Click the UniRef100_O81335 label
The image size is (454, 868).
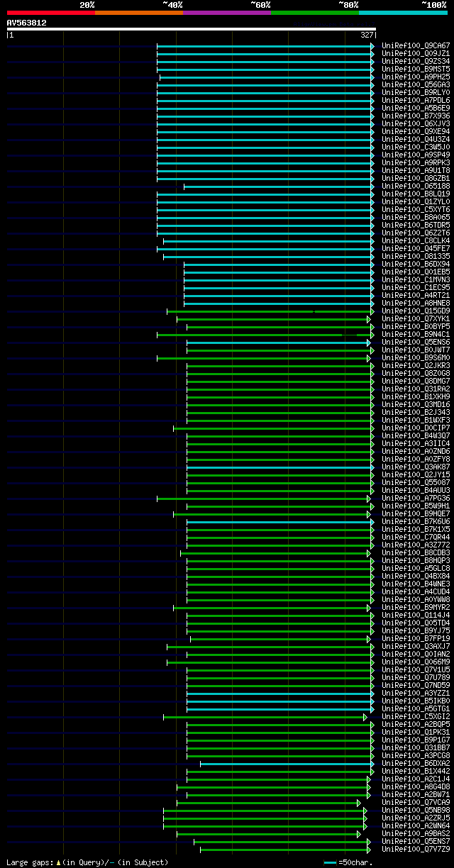coord(416,256)
